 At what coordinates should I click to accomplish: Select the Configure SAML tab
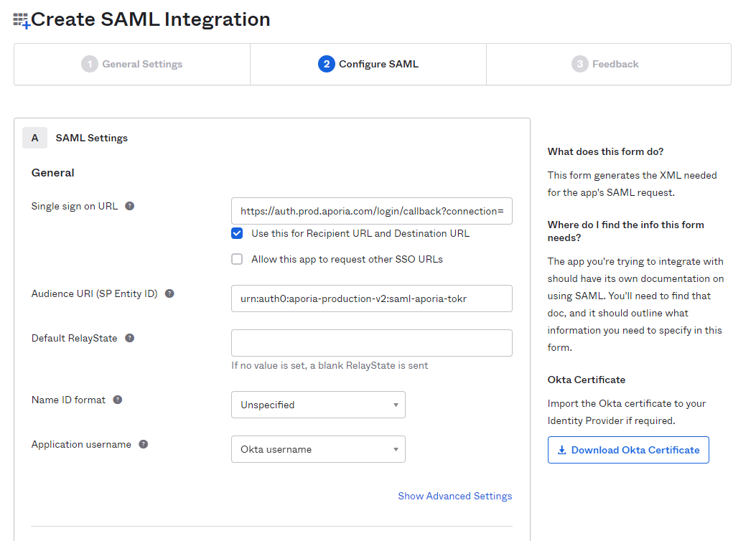pyautogui.click(x=369, y=64)
